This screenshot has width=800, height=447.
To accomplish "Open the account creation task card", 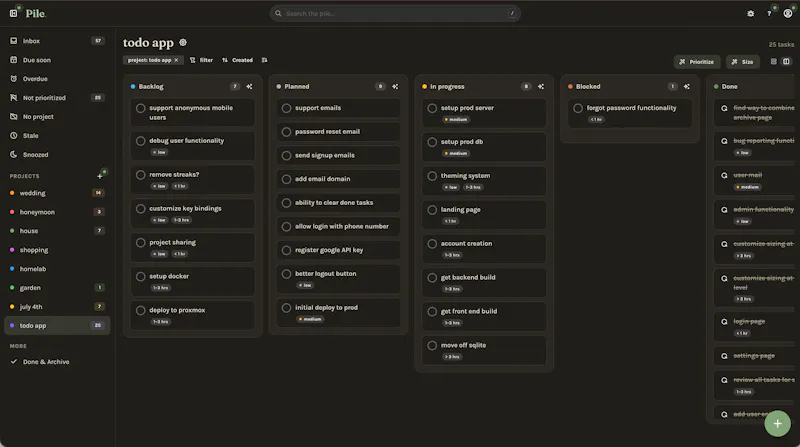I will click(484, 249).
